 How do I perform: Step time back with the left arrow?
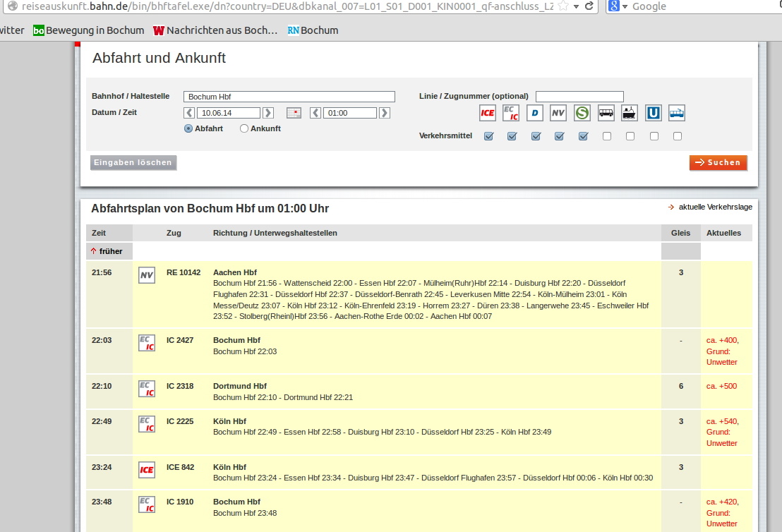(315, 113)
